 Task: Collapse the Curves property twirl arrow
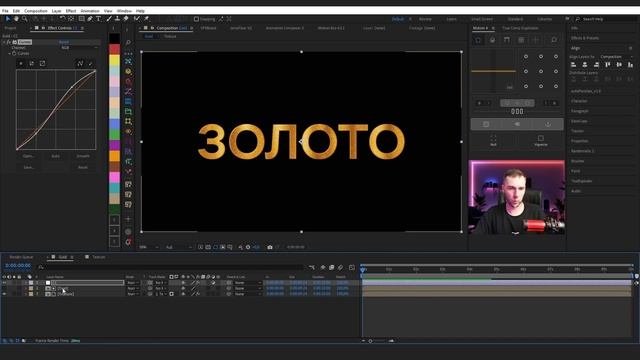(x=10, y=53)
